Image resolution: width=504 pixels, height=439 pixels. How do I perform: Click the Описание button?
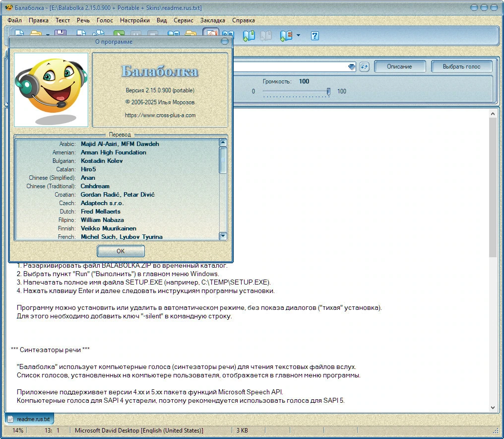(x=399, y=67)
